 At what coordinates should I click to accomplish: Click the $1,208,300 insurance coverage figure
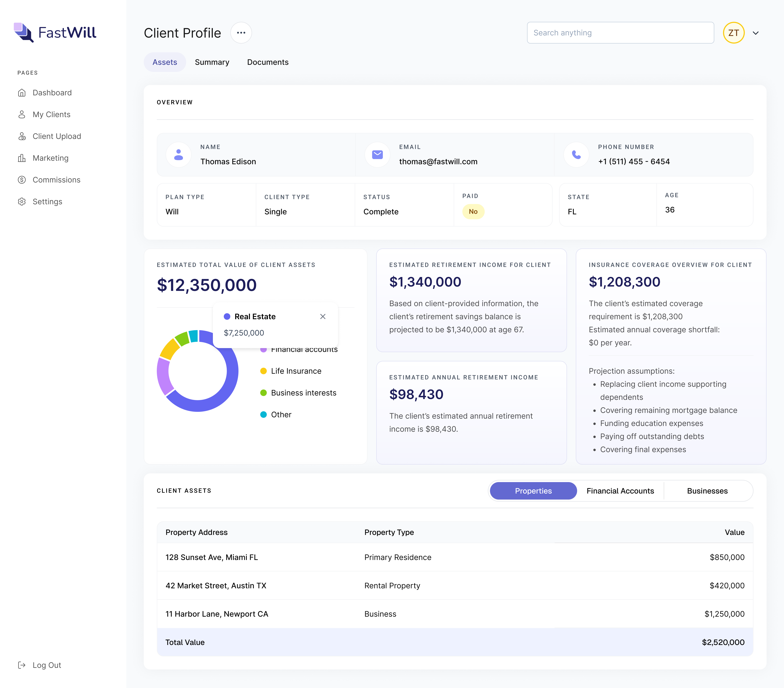pyautogui.click(x=624, y=282)
